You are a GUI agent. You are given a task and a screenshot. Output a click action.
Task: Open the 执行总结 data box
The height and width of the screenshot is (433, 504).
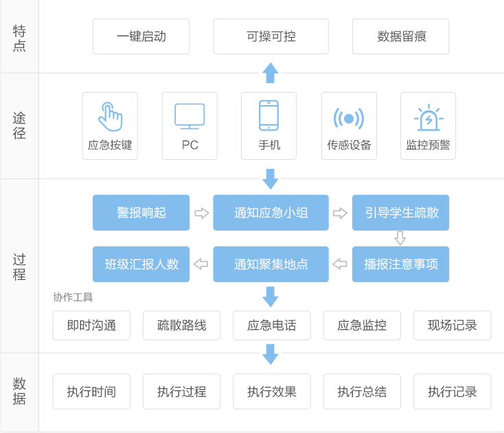362,392
